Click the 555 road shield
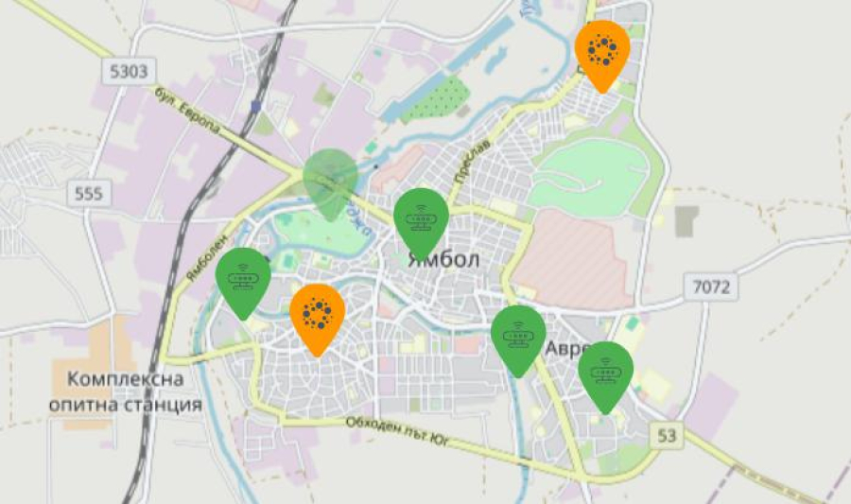This screenshot has width=851, height=504. (89, 193)
